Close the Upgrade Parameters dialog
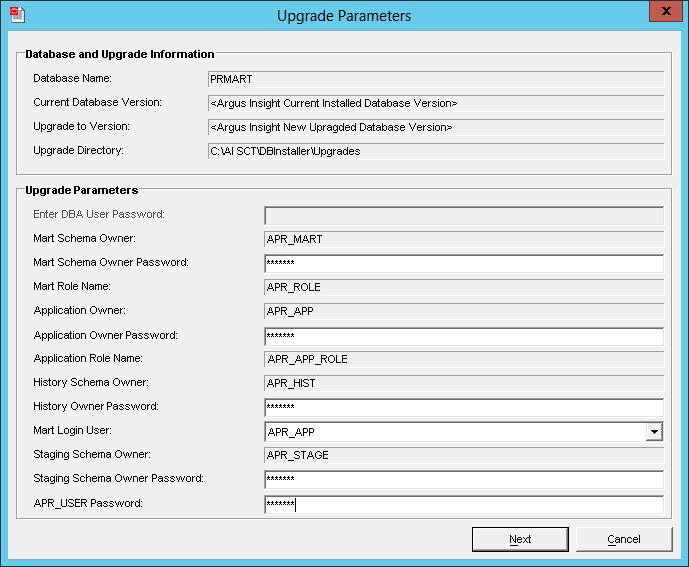689x567 pixels. click(x=666, y=11)
